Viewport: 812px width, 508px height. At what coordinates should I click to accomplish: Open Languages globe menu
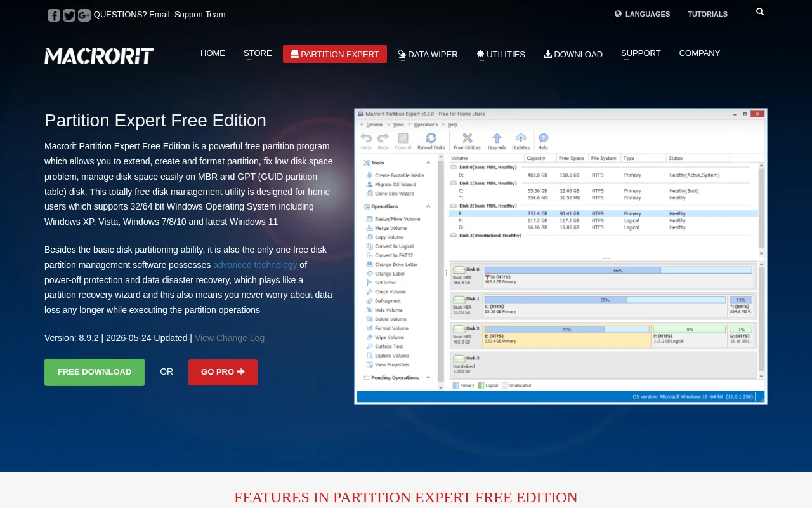pos(642,14)
